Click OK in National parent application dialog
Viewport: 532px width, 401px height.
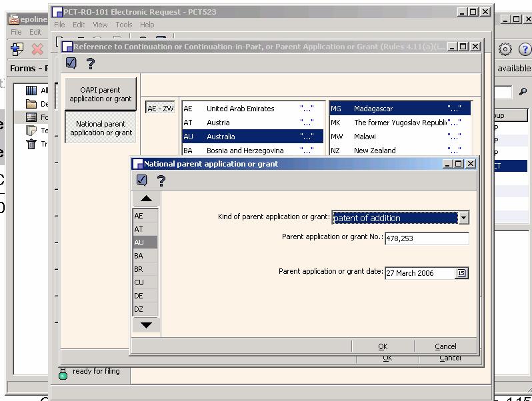pos(383,346)
